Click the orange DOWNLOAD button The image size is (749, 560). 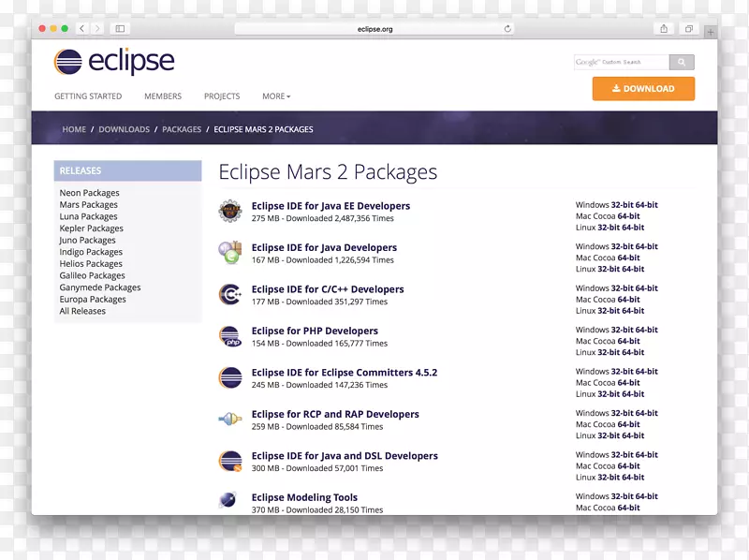click(643, 87)
